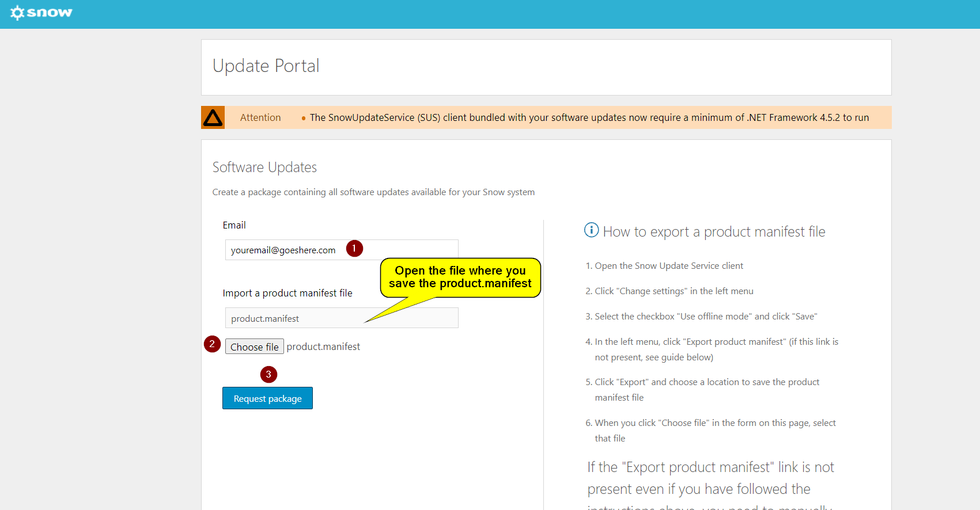Click the Snow logo in the header

(x=41, y=13)
